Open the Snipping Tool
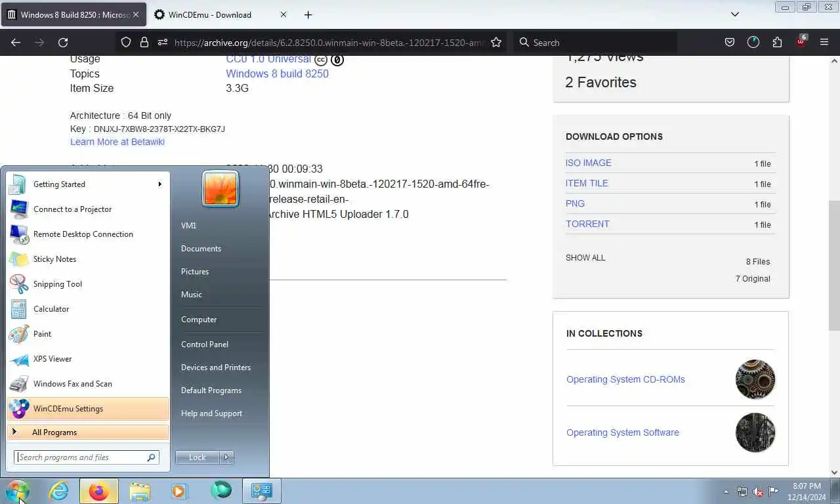This screenshot has width=840, height=504. click(x=87, y=284)
